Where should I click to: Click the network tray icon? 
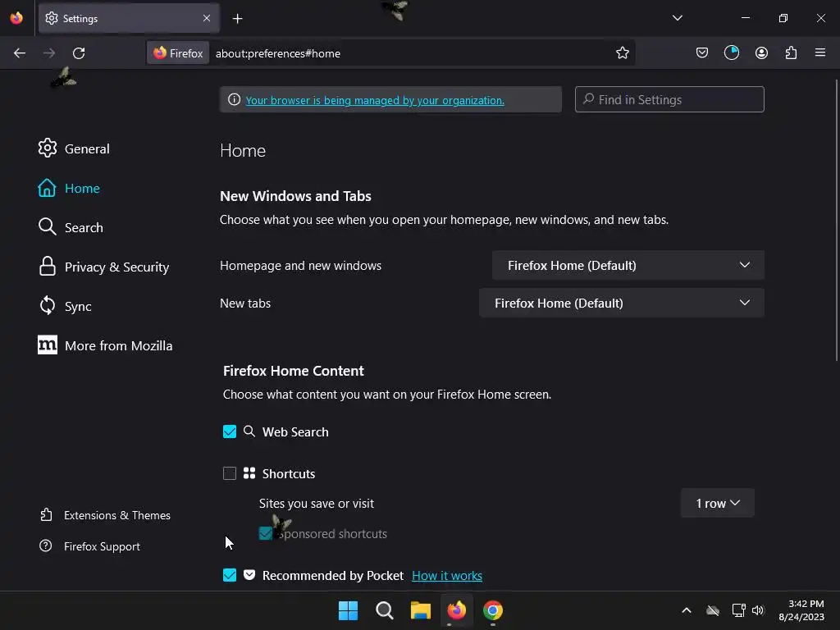[x=739, y=610]
